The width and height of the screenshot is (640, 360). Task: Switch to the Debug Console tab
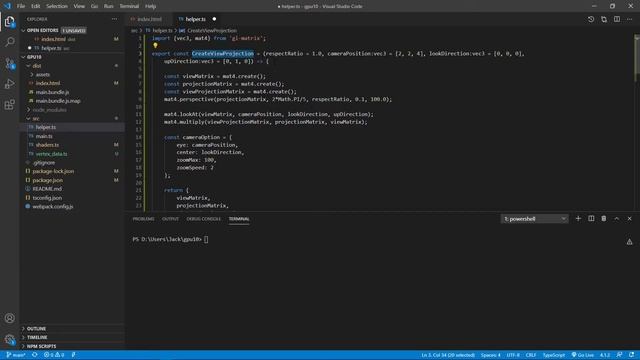coord(203,219)
